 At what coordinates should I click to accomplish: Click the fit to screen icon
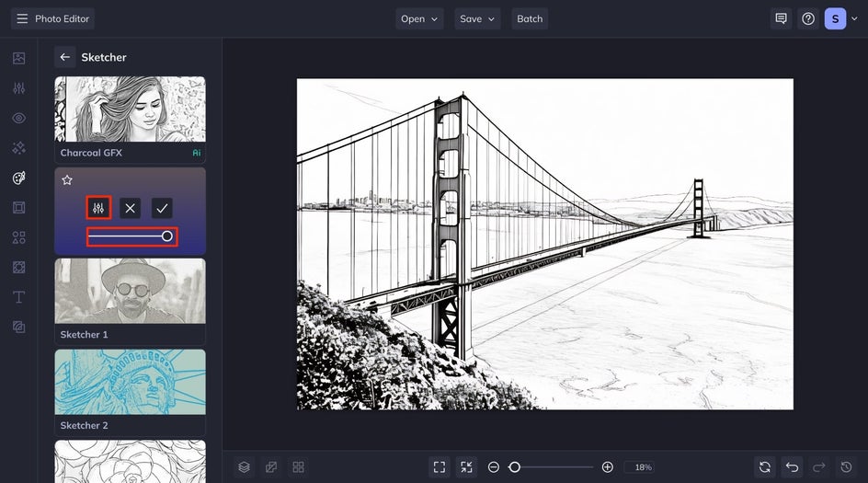pyautogui.click(x=440, y=467)
